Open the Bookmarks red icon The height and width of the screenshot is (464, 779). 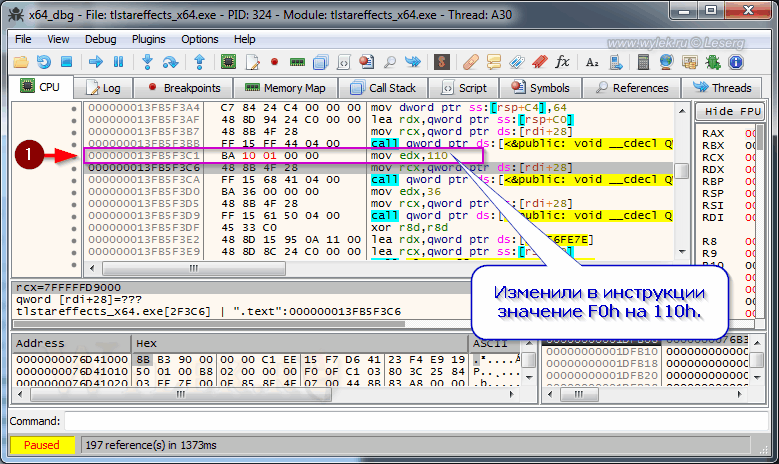540,62
